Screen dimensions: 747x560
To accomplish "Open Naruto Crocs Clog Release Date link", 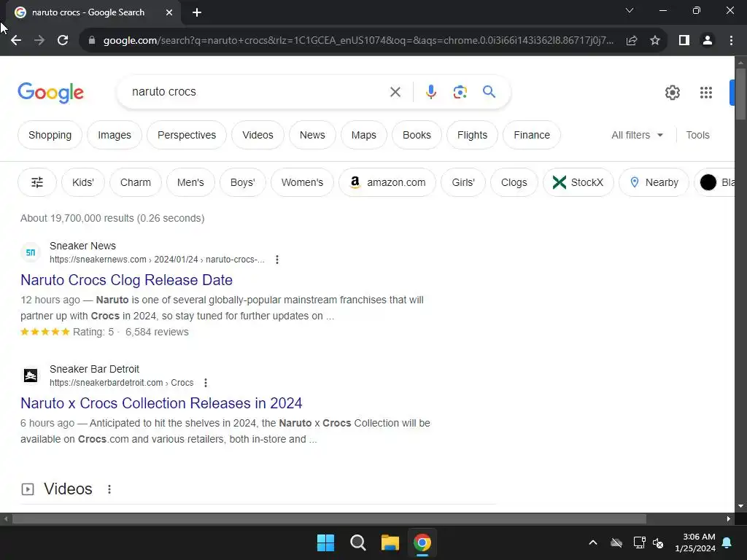I will (126, 280).
